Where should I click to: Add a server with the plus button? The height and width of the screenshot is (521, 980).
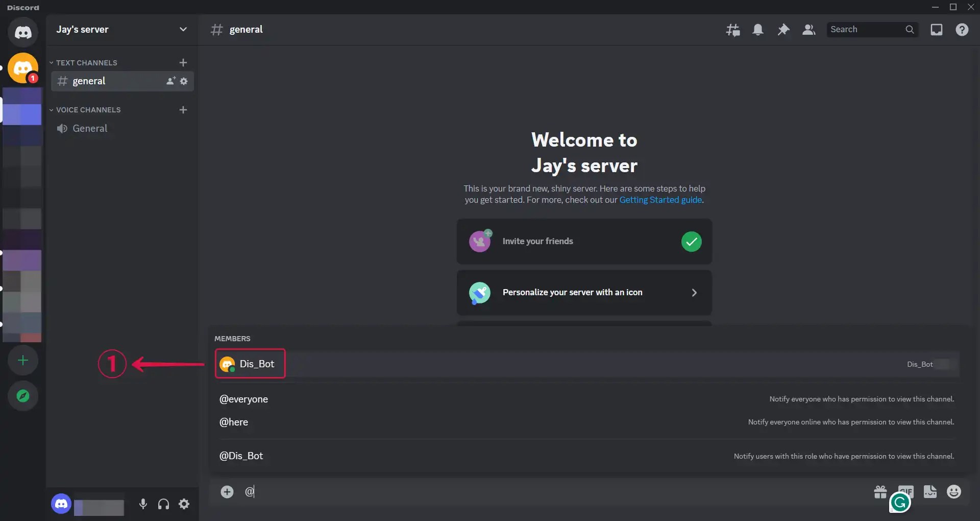point(23,361)
